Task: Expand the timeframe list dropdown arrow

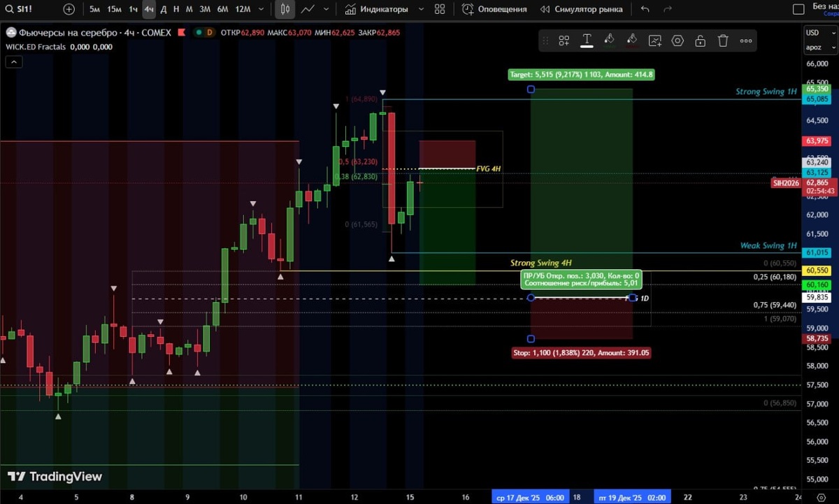Action: coord(262,9)
